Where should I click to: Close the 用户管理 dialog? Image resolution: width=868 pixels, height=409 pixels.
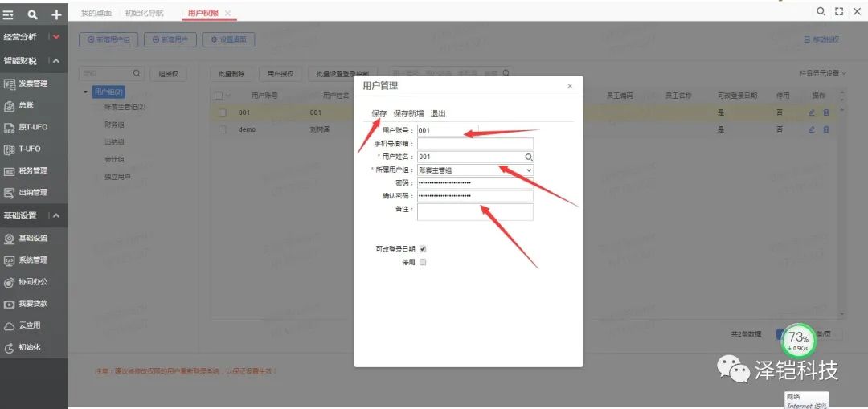570,86
